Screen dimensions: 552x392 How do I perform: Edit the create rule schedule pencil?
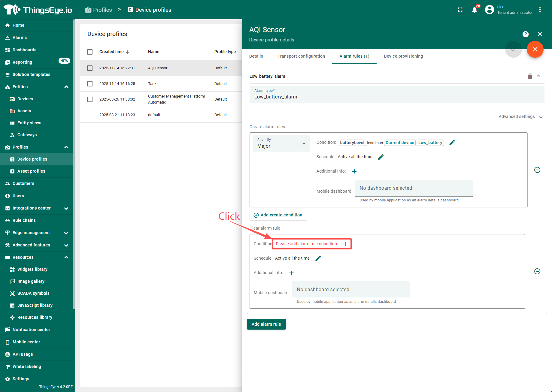(381, 157)
